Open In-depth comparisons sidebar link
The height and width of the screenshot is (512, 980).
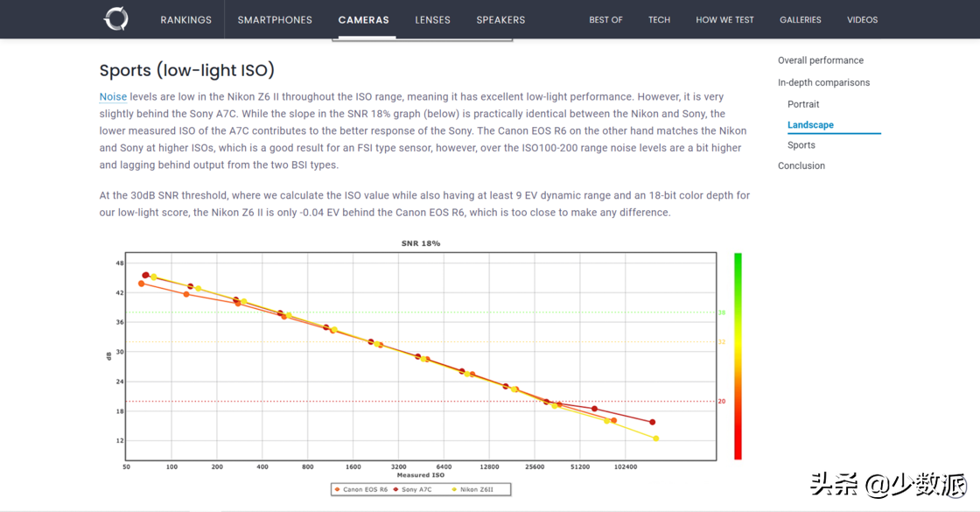point(823,82)
